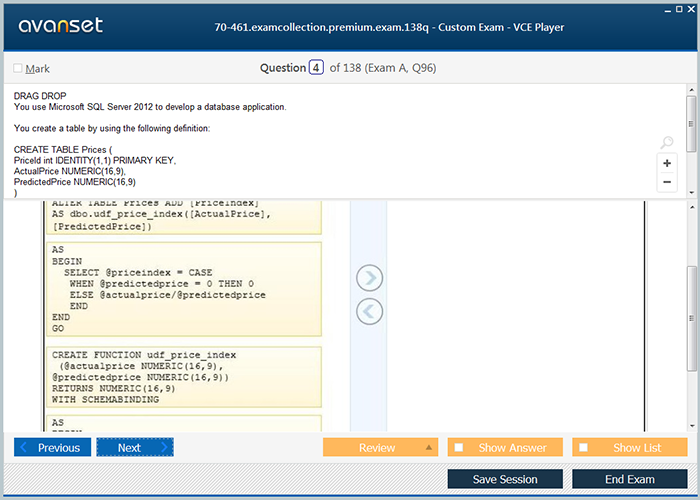Image resolution: width=700 pixels, height=500 pixels.
Task: Close the VCE Player window
Action: pyautogui.click(x=691, y=9)
